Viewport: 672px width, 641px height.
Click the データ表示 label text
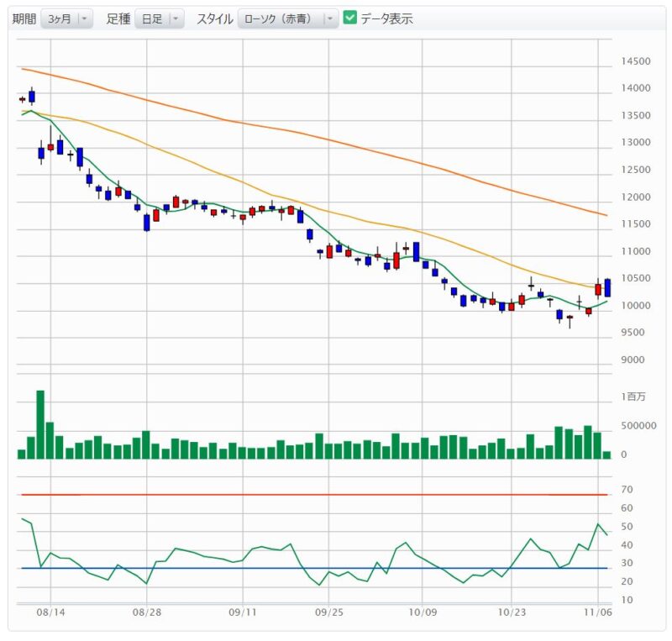(386, 18)
